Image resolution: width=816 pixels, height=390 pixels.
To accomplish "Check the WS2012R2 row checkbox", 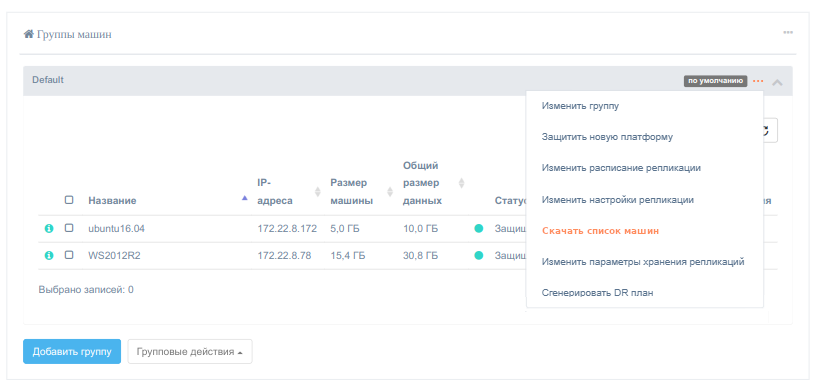I will [x=69, y=255].
